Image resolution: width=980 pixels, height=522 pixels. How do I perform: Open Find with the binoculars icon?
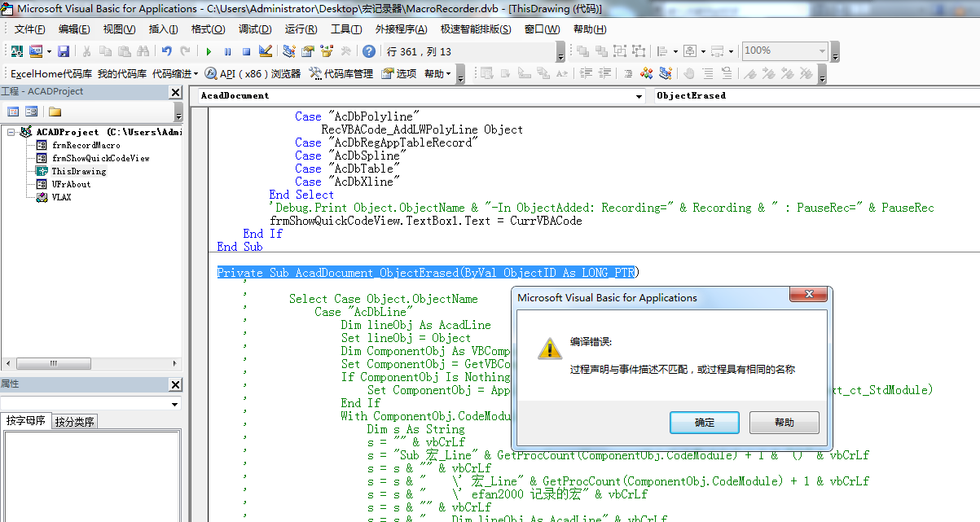pyautogui.click(x=143, y=50)
